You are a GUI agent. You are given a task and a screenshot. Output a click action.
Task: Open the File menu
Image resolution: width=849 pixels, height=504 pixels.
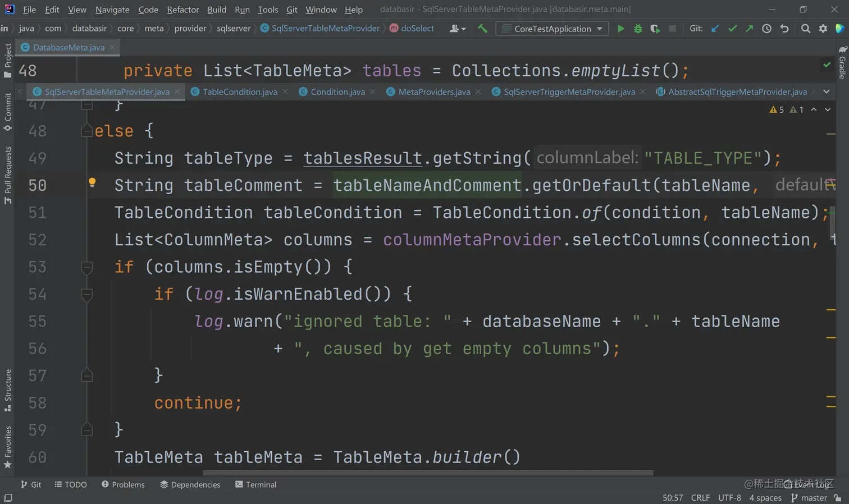[29, 10]
